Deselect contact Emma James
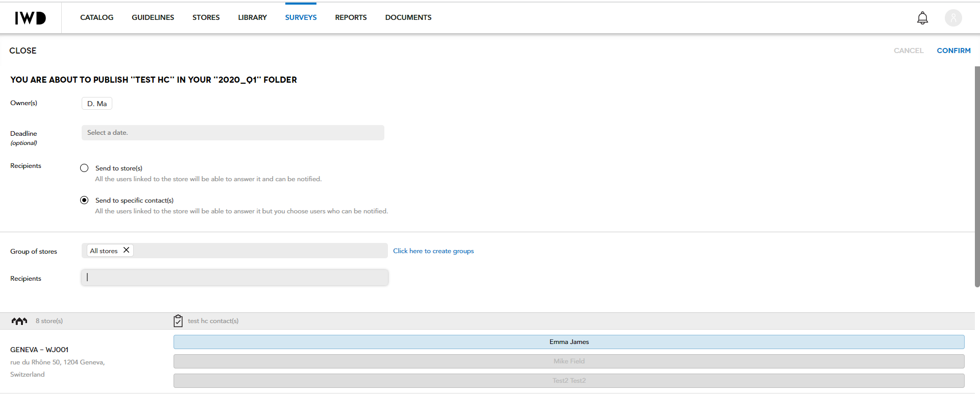This screenshot has height=394, width=980. (569, 342)
